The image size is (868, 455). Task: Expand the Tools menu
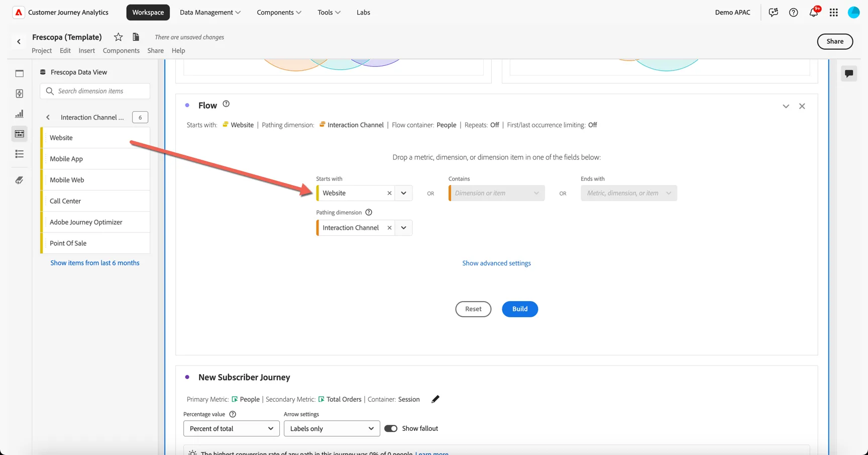pyautogui.click(x=329, y=13)
